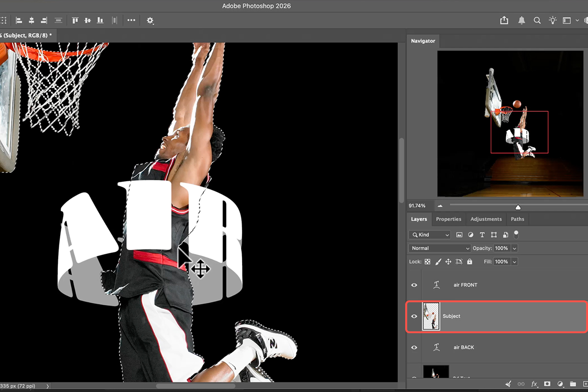This screenshot has width=588, height=392.
Task: Toggle the layer filtering switch
Action: click(x=516, y=234)
